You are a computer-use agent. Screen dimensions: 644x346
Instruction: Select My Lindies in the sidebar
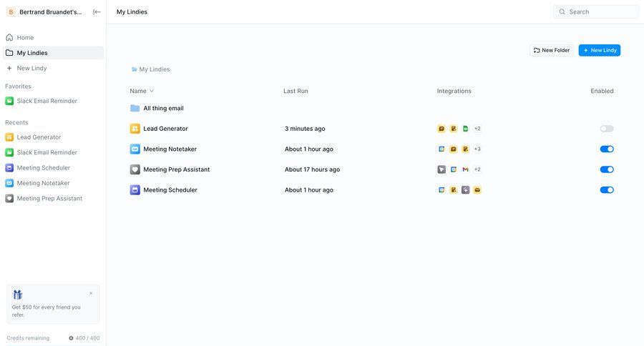(x=53, y=52)
